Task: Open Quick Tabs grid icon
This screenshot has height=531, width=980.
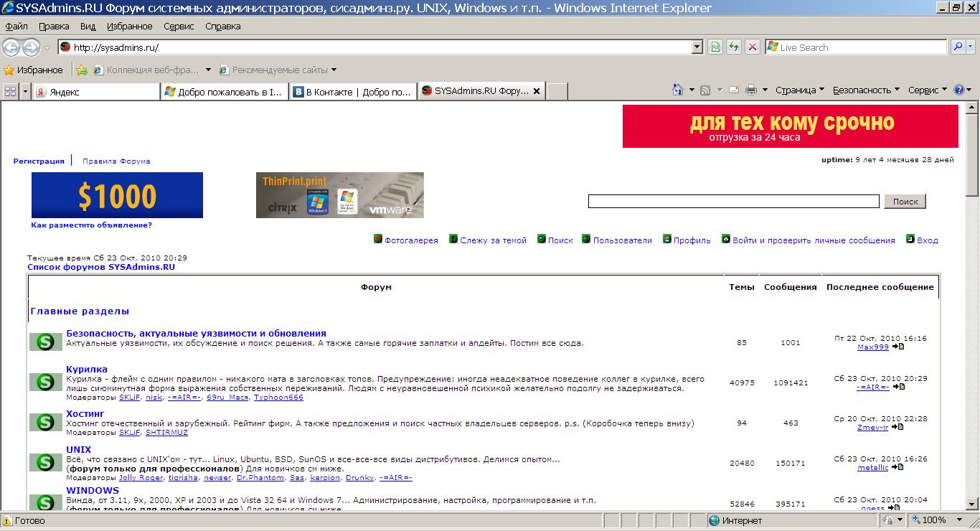Action: (x=10, y=91)
